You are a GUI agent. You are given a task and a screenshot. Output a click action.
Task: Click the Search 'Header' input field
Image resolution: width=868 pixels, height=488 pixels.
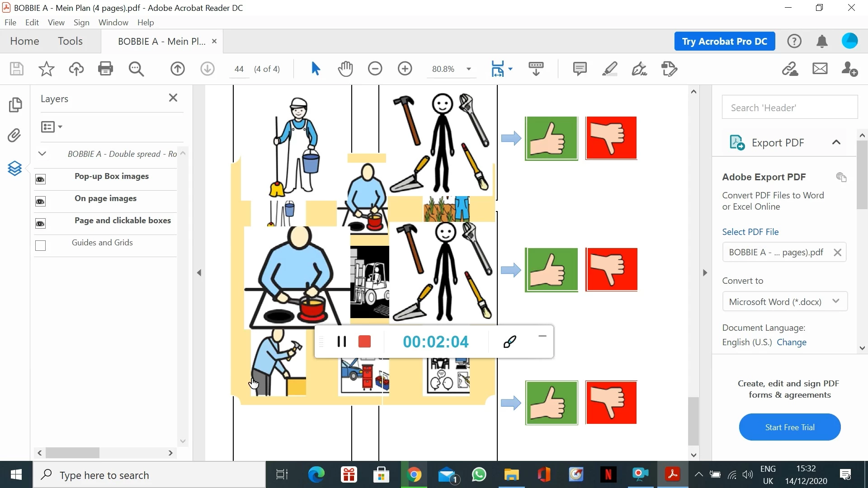pos(789,108)
